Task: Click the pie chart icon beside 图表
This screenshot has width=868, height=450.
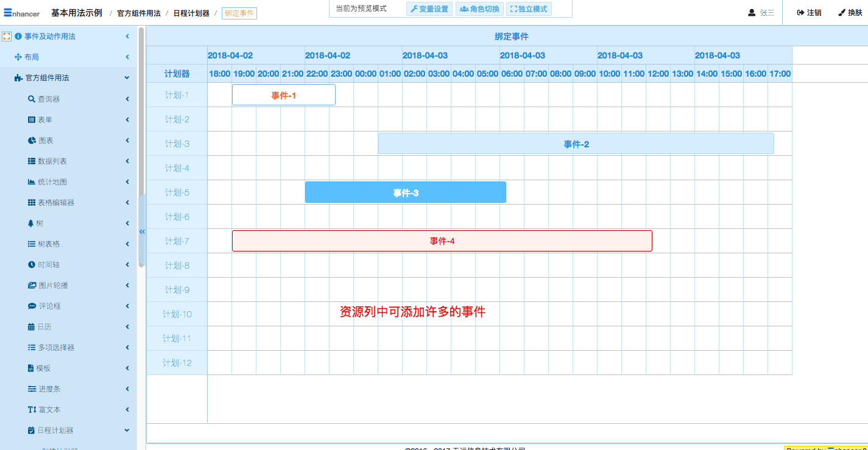Action: tap(32, 141)
